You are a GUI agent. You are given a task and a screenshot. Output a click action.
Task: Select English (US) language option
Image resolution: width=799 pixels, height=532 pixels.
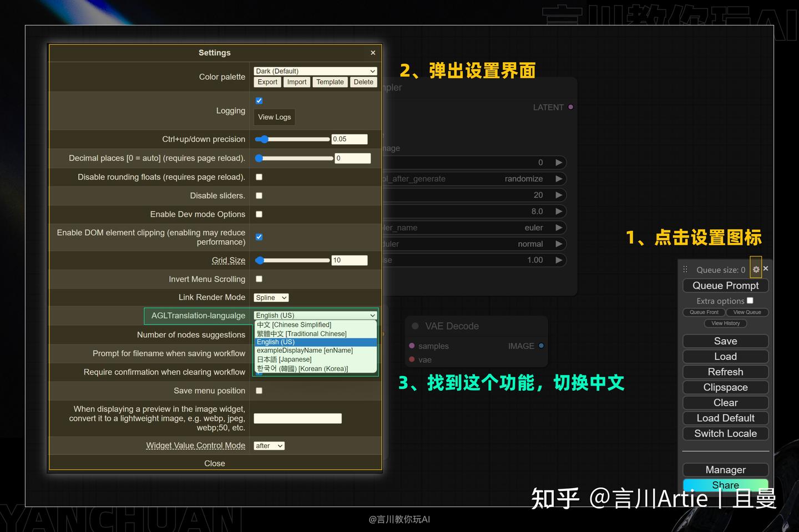(x=316, y=342)
